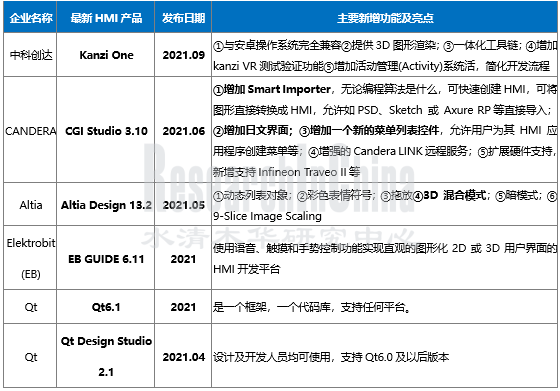Viewport: 560px width, 391px height.
Task: Click the 2021.09 release date cell
Action: point(183,55)
